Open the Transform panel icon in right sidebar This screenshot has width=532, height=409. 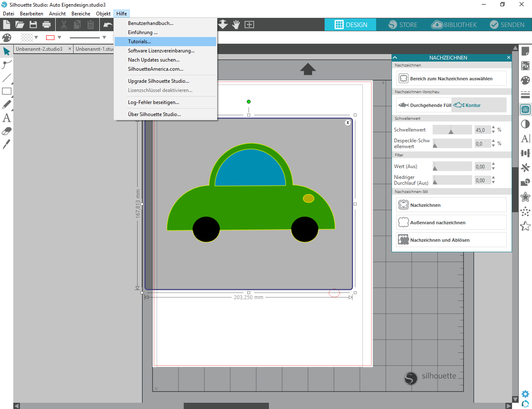click(525, 153)
